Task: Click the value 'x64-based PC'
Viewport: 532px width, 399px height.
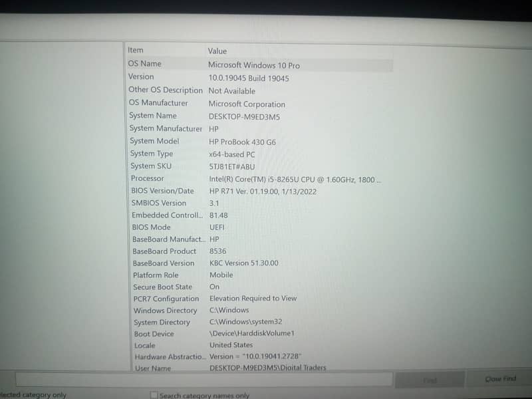Action: (x=231, y=155)
